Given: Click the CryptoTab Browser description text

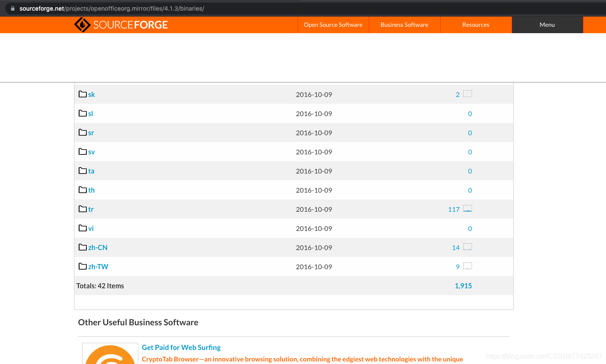Looking at the screenshot, I should pyautogui.click(x=302, y=359).
